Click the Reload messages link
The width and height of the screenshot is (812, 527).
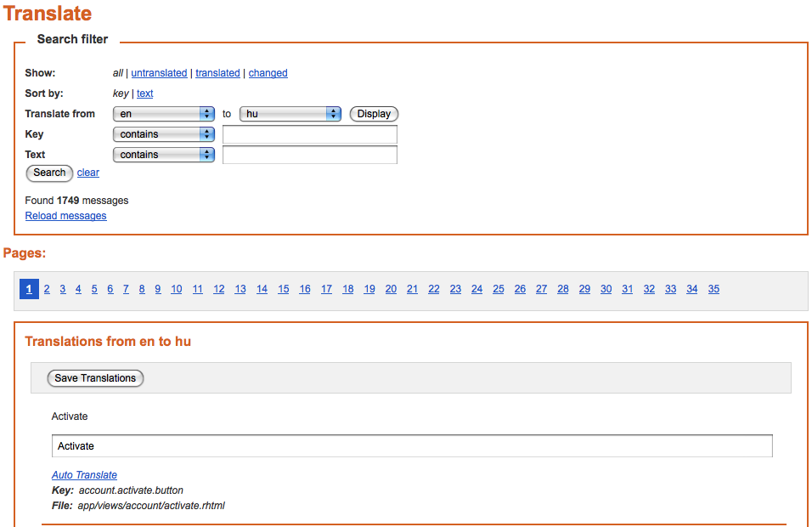coord(65,216)
